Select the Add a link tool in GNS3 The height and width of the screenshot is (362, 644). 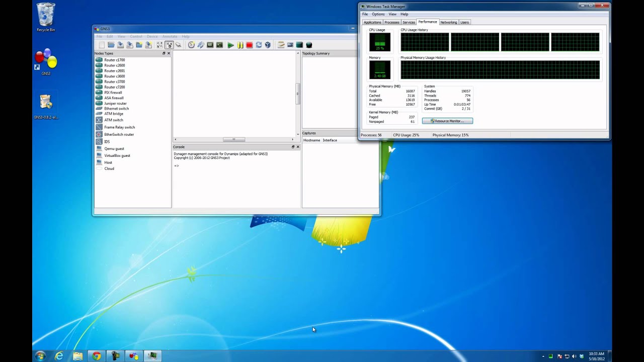click(178, 45)
